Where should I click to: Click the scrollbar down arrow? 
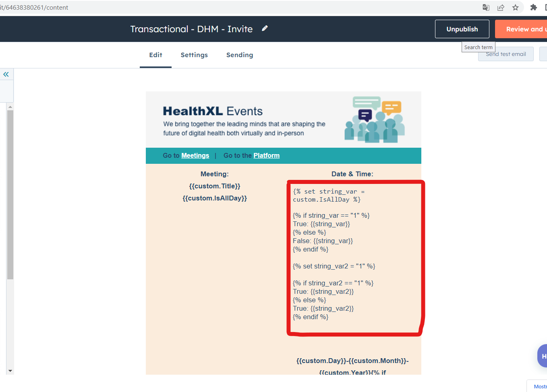pyautogui.click(x=10, y=371)
